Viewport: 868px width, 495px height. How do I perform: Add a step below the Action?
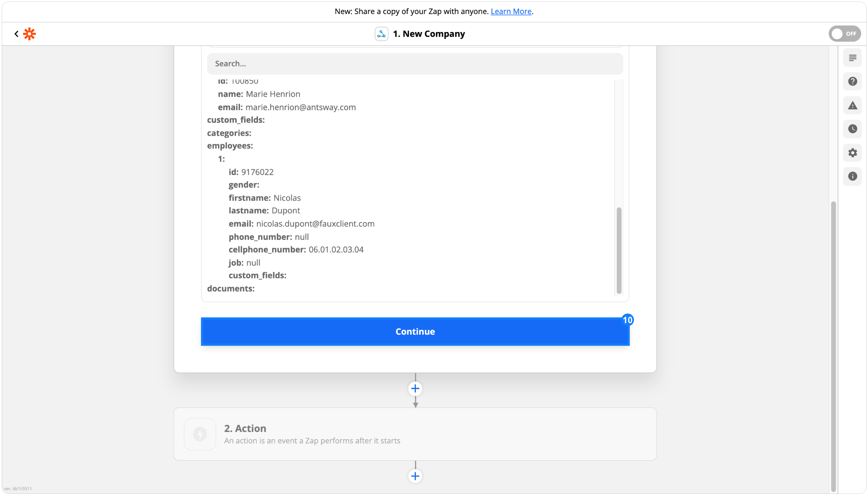pyautogui.click(x=415, y=476)
